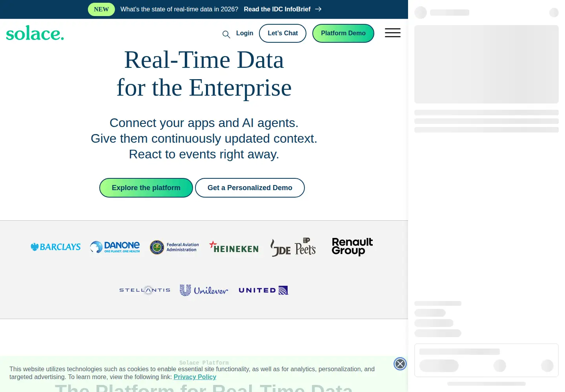Viewport: 565px width, 392px height.
Task: Click Explore the platform button
Action: pyautogui.click(x=146, y=188)
